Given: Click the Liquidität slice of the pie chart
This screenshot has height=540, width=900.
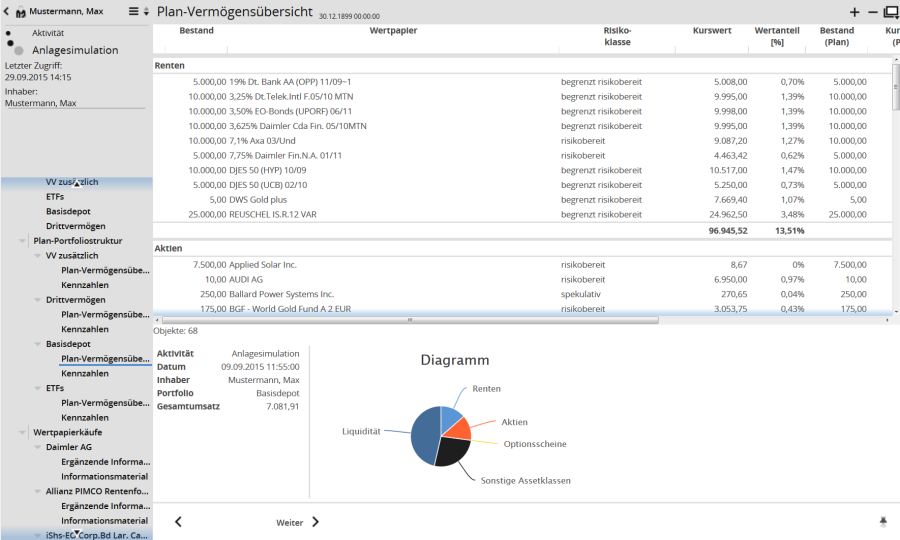Looking at the screenshot, I should click(x=425, y=435).
